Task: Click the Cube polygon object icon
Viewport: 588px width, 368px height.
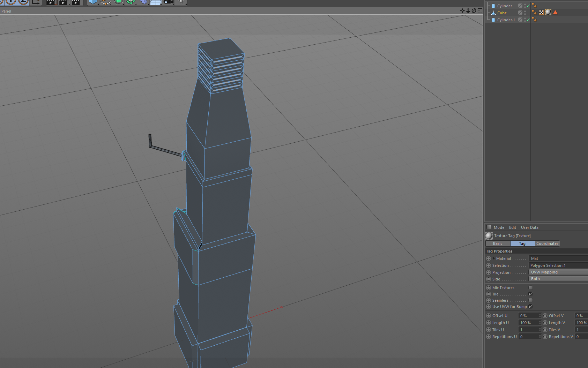Action: pos(493,13)
